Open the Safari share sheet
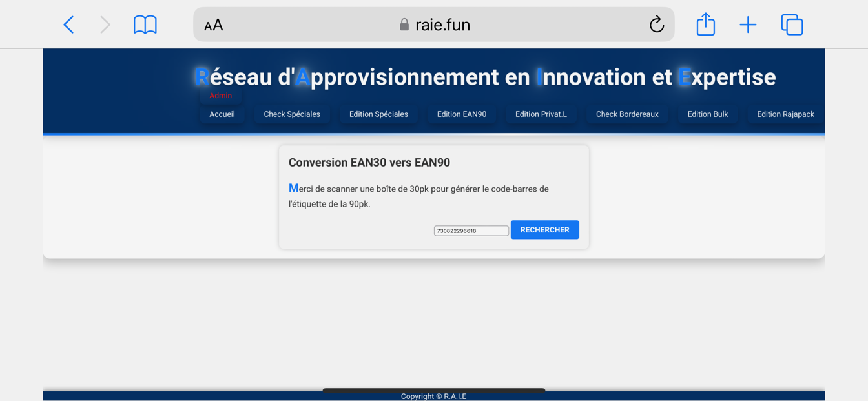This screenshot has width=868, height=401. tap(705, 25)
